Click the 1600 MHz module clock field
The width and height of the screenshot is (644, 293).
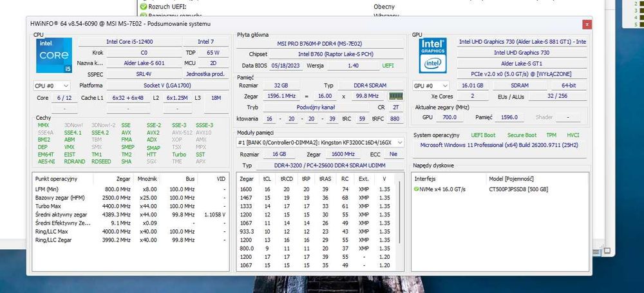pos(343,155)
